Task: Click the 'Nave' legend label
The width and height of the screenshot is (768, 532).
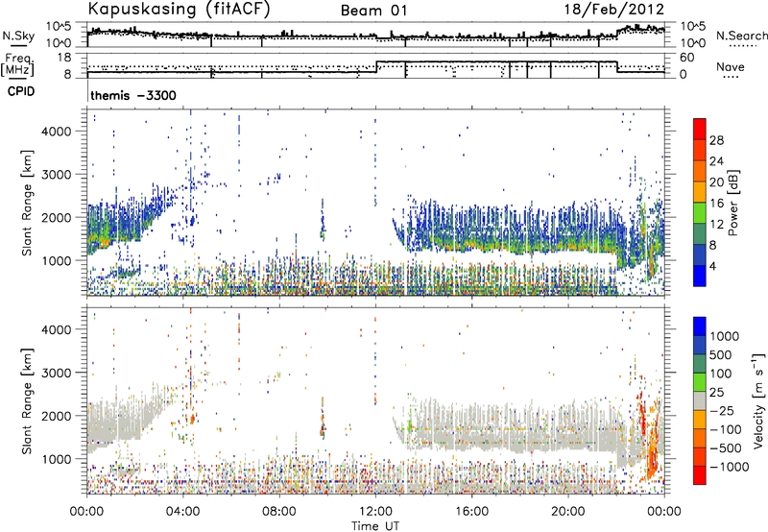Action: [x=730, y=66]
